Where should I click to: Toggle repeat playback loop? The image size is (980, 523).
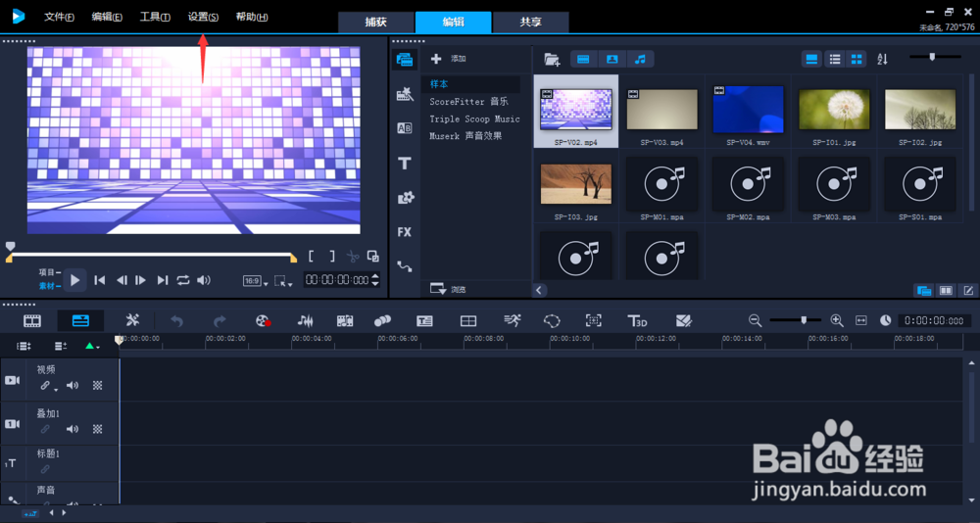click(183, 280)
